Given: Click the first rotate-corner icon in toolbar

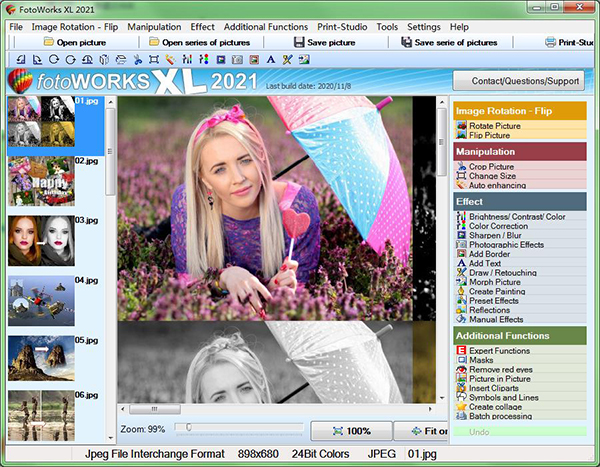Looking at the screenshot, I should (x=21, y=59).
